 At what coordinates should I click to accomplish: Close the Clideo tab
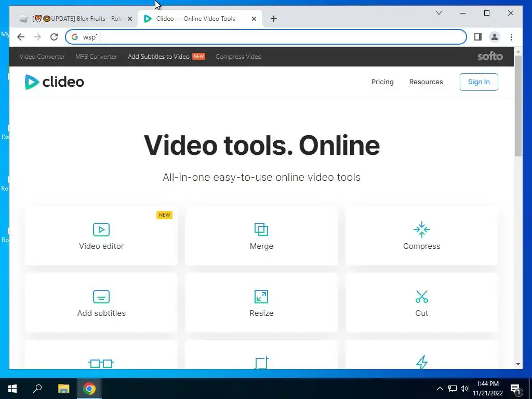click(x=254, y=19)
